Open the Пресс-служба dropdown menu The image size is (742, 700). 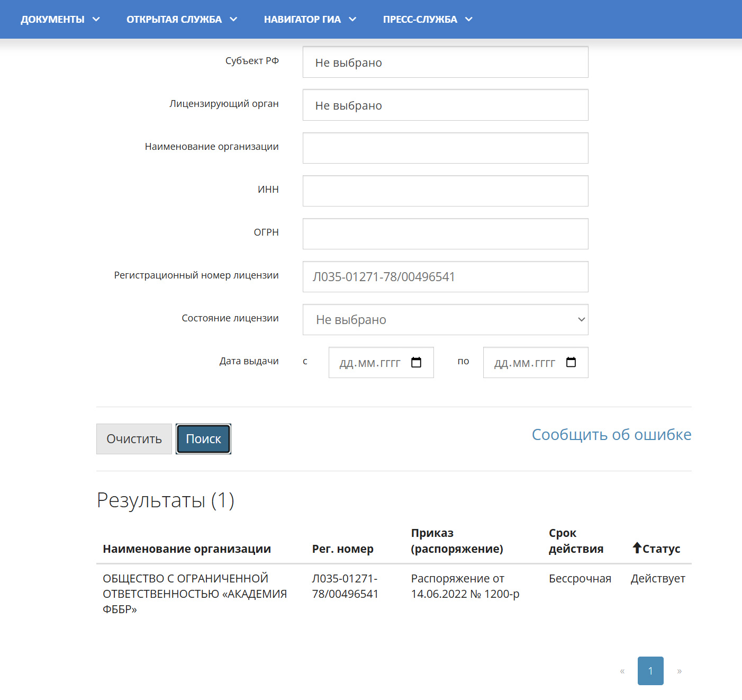point(427,20)
